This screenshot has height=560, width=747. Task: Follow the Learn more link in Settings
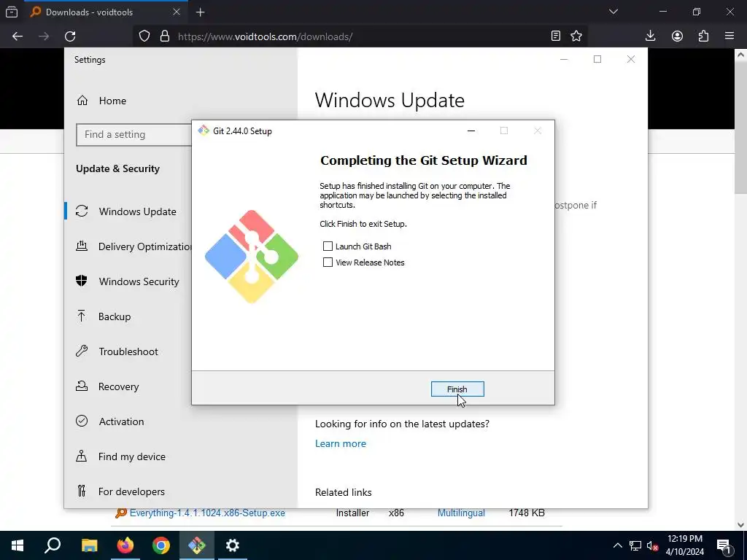click(x=341, y=443)
